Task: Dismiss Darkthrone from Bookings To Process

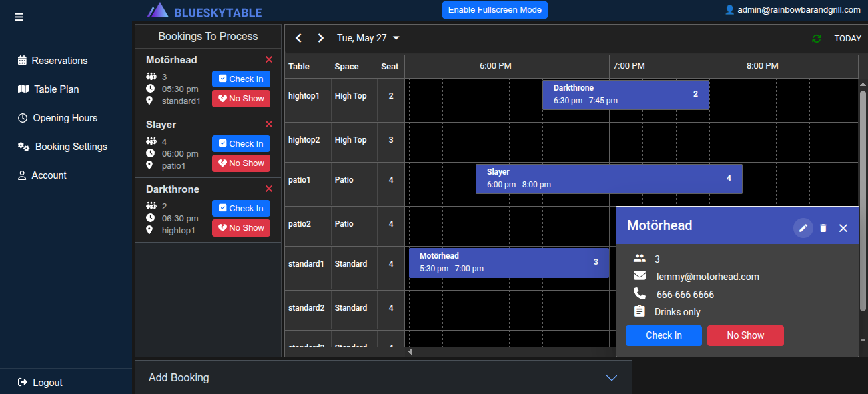Action: pos(269,189)
